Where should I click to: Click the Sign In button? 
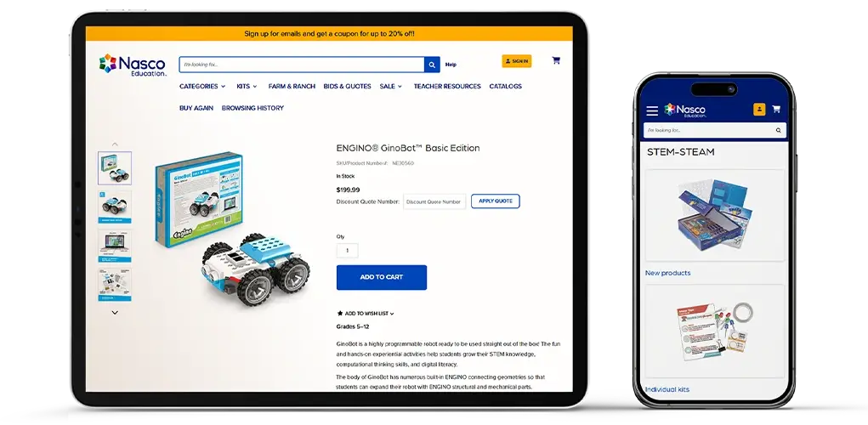tap(517, 61)
